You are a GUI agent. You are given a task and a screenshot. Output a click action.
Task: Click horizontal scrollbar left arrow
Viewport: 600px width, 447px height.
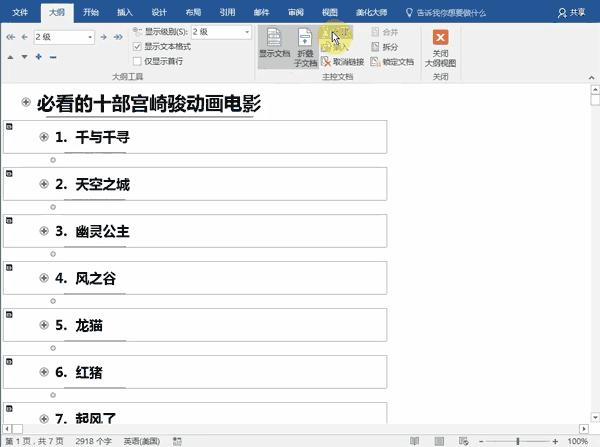7,429
